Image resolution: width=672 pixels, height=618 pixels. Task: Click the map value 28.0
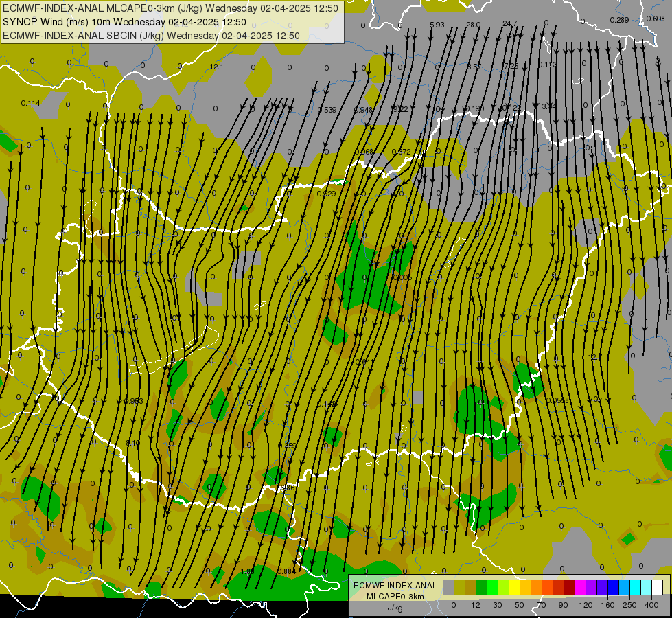click(x=473, y=25)
